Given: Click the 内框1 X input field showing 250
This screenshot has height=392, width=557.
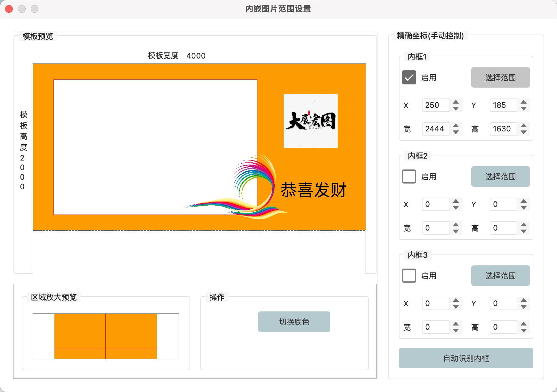Looking at the screenshot, I should pyautogui.click(x=435, y=105).
